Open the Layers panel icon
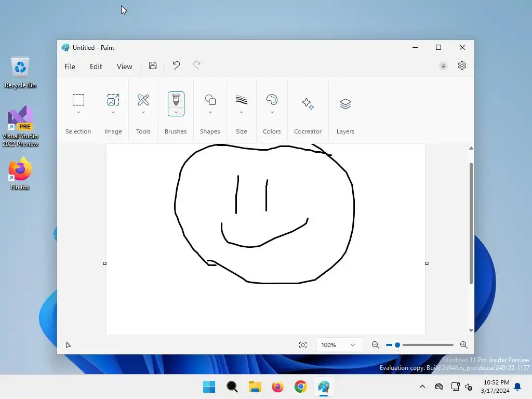 coord(345,103)
